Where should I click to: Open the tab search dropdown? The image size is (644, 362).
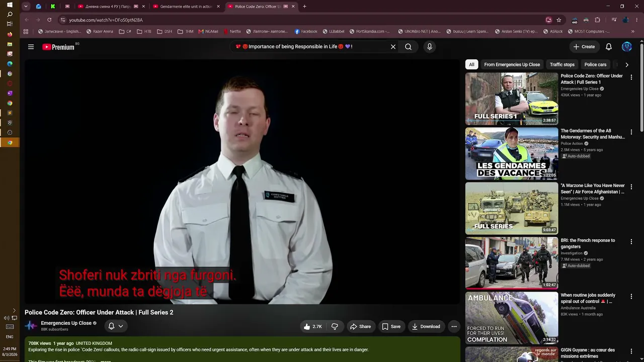pos(26,7)
